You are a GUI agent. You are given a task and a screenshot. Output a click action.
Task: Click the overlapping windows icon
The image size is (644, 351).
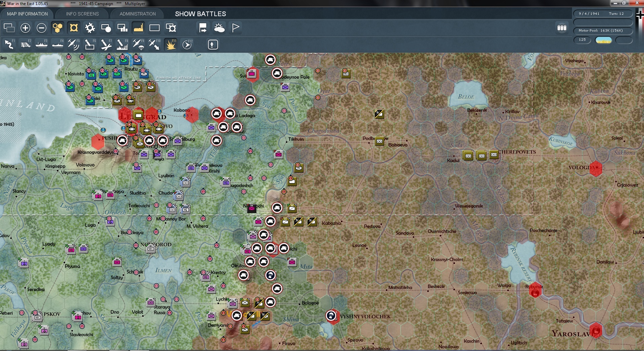coord(9,28)
